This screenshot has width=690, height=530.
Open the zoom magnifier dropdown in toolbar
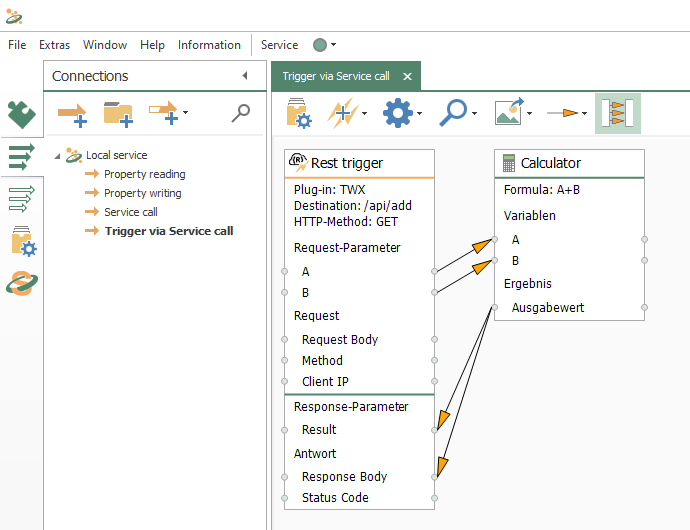pyautogui.click(x=460, y=113)
